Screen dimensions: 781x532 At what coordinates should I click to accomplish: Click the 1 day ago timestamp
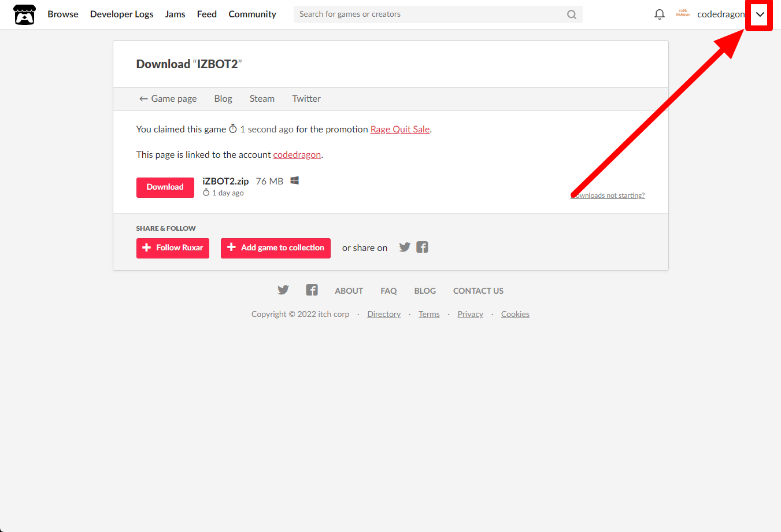[228, 193]
